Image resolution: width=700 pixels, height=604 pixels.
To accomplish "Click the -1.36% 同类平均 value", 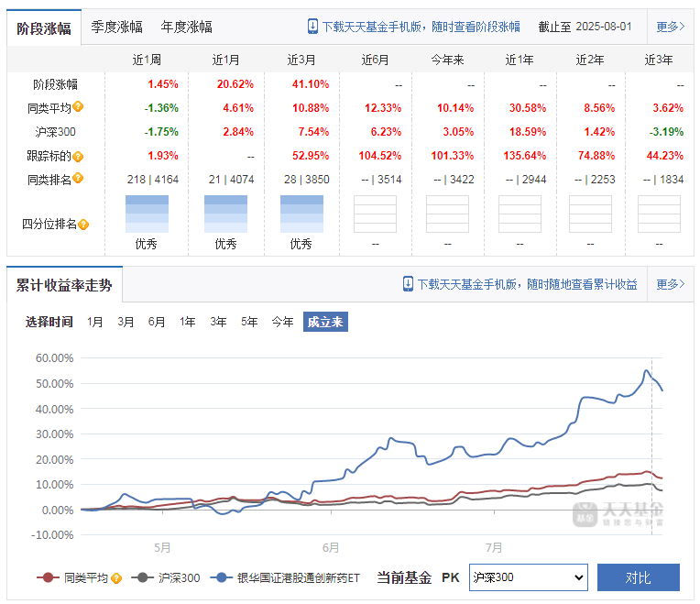I will click(161, 108).
